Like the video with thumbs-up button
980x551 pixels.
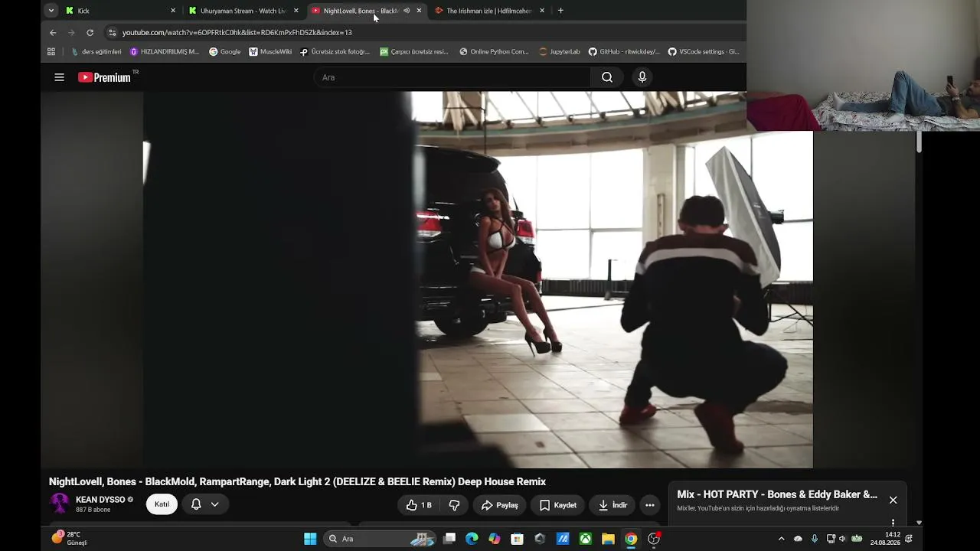[x=419, y=505]
